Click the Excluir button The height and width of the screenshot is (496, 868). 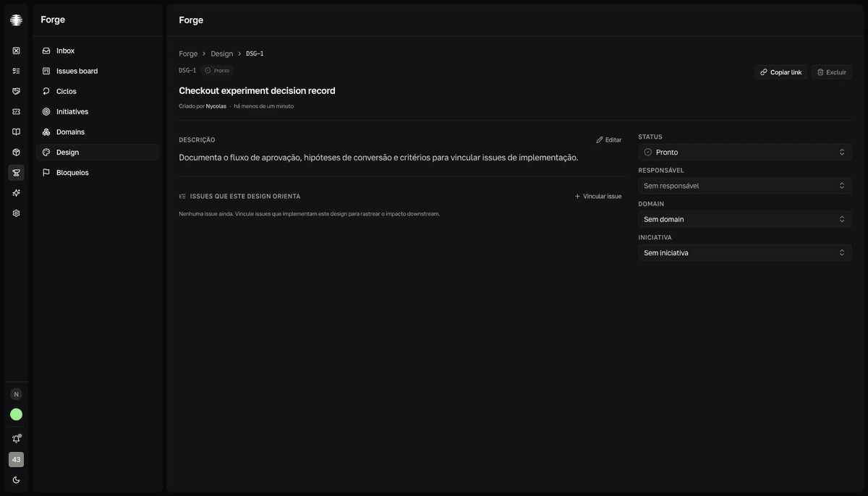[831, 72]
